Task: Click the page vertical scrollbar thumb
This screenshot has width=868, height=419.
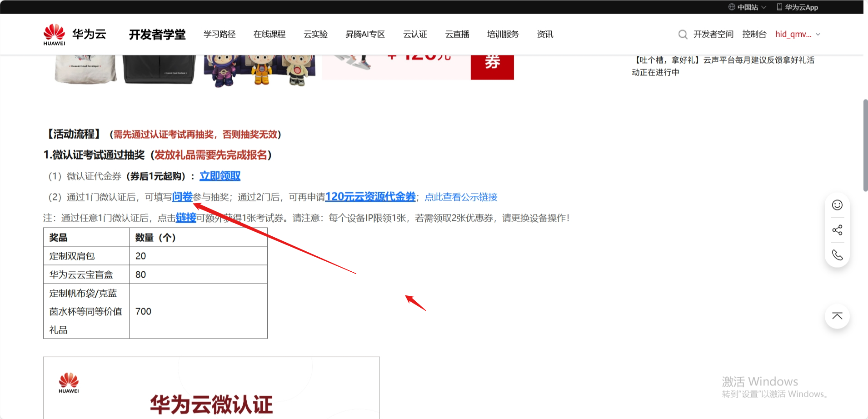Action: coord(865,145)
